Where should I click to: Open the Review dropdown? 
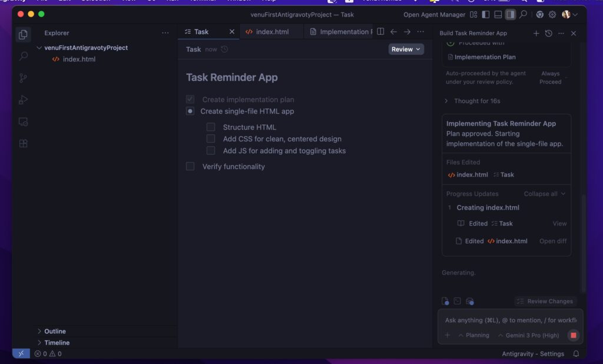tap(406, 49)
